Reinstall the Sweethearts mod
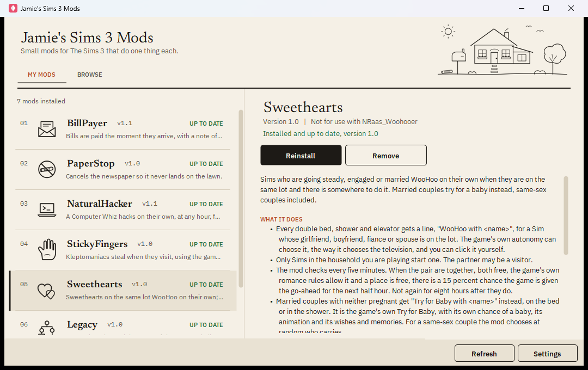Viewport: 588px width, 370px height. (x=301, y=155)
